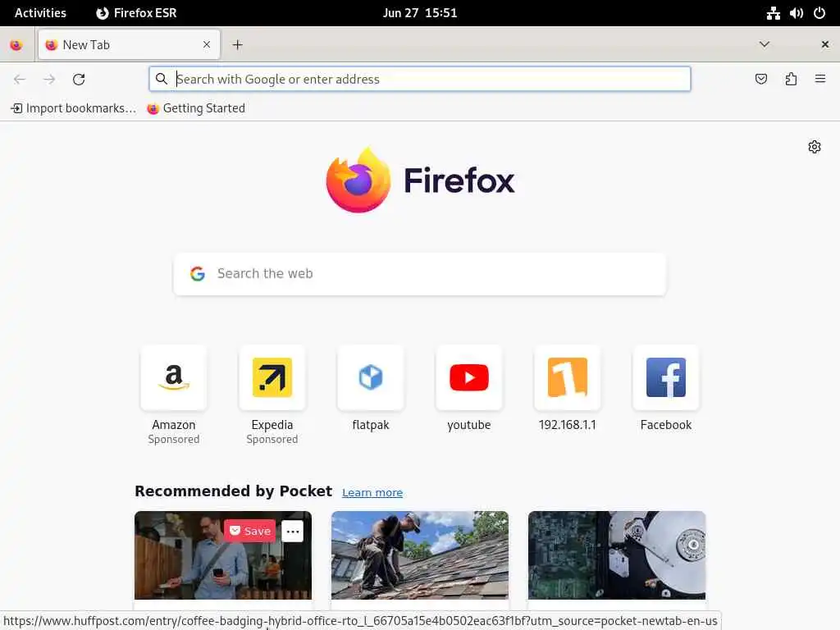
Task: Open the three-dot menu on first story
Action: pos(293,532)
